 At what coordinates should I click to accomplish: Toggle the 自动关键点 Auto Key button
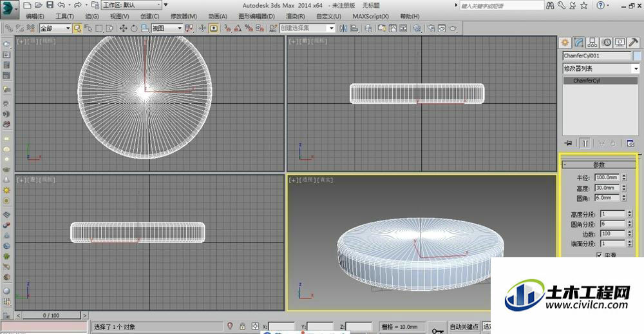tap(464, 327)
